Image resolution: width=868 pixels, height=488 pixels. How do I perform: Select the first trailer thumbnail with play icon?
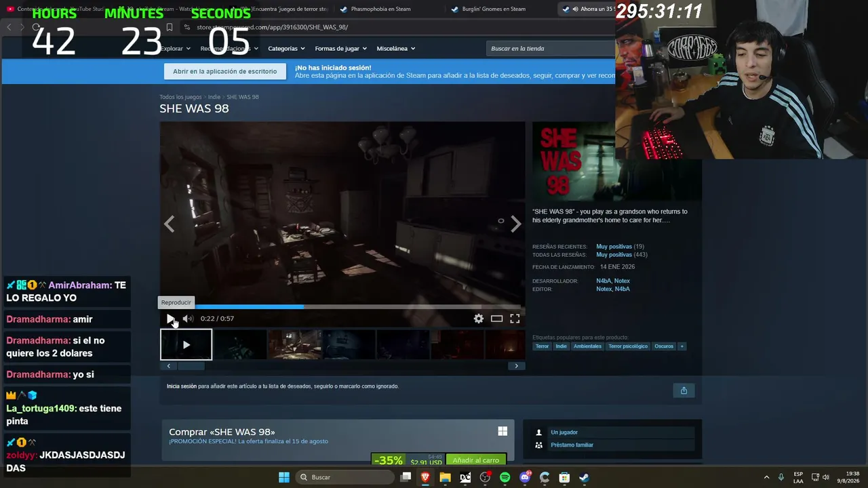coord(186,345)
